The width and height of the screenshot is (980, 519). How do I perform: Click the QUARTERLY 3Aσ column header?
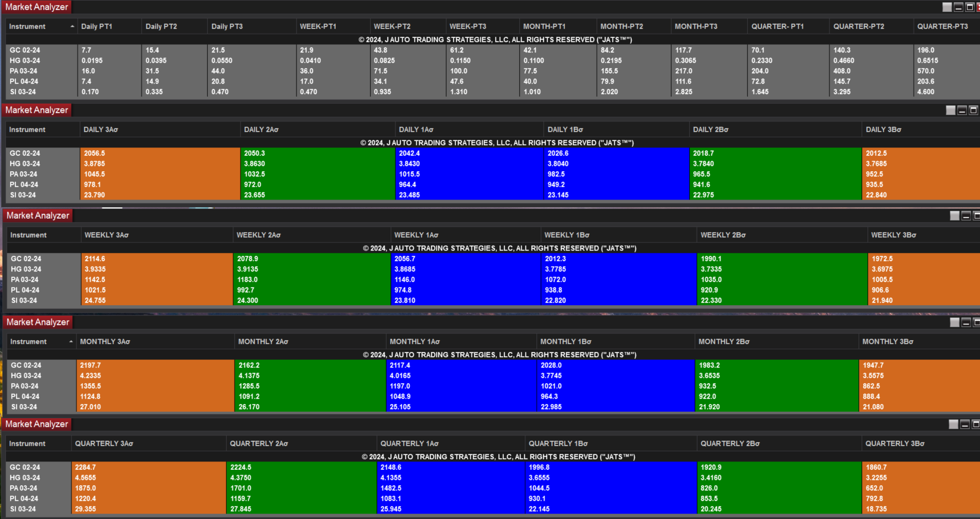[149, 444]
